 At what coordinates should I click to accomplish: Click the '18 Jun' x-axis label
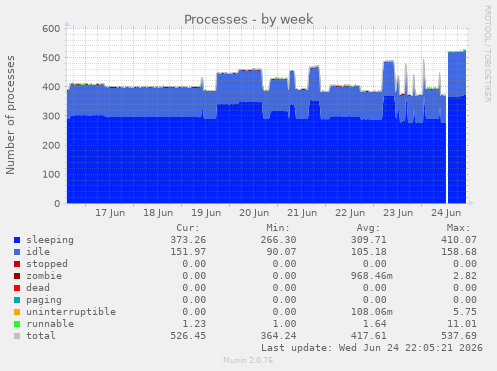pyautogui.click(x=158, y=213)
